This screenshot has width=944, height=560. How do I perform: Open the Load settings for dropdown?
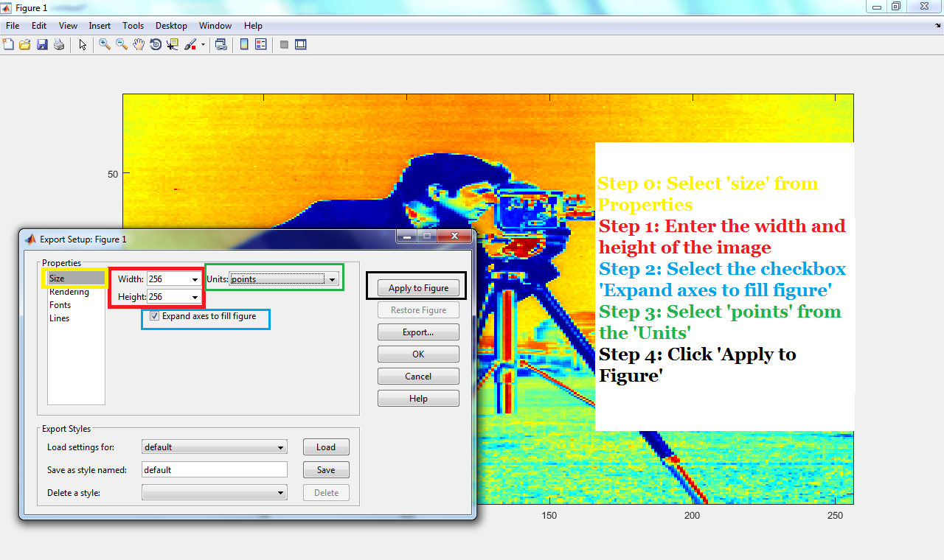pos(280,447)
